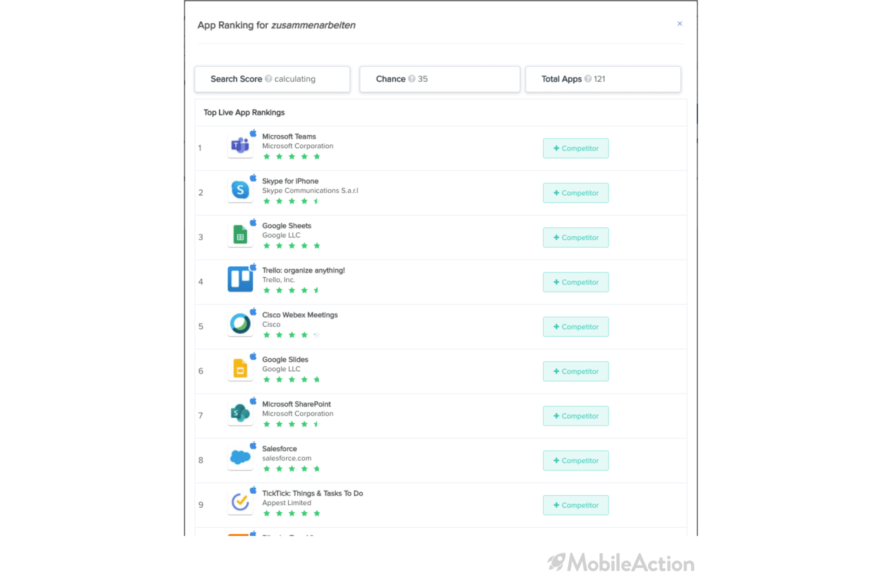Add Microsoft SharePoint as a competitor
The height and width of the screenshot is (588, 882).
[x=576, y=416]
